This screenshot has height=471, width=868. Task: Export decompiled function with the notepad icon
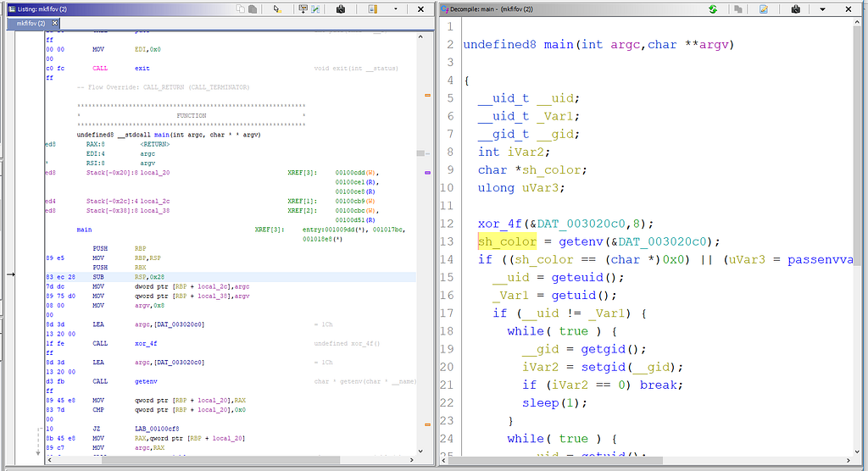click(764, 8)
